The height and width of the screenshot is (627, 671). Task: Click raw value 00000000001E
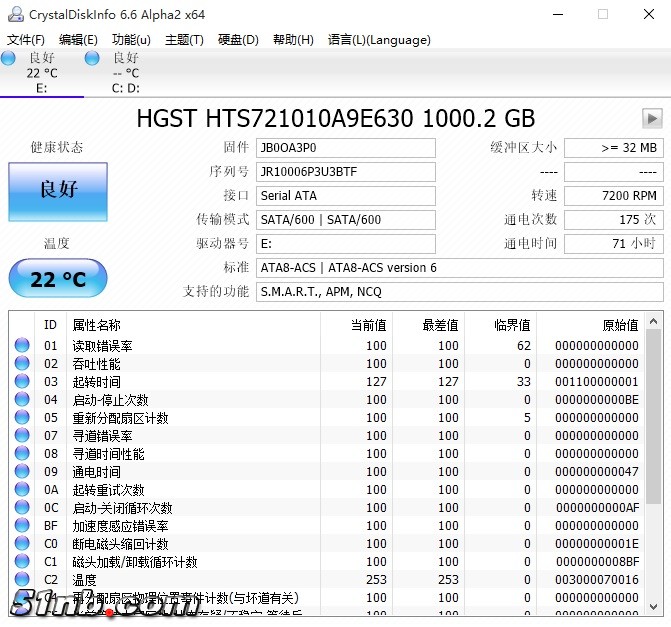click(x=597, y=543)
